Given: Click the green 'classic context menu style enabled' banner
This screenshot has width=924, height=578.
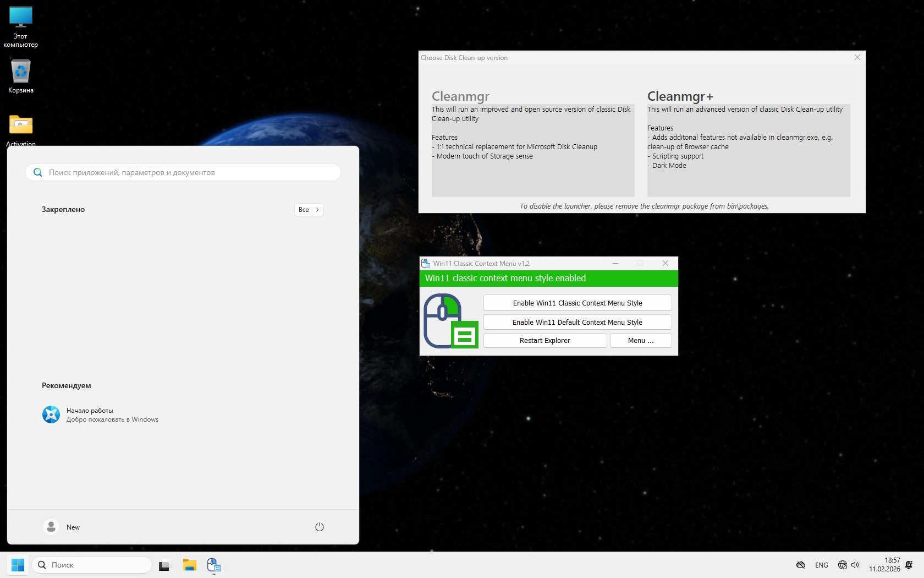Looking at the screenshot, I should point(549,279).
